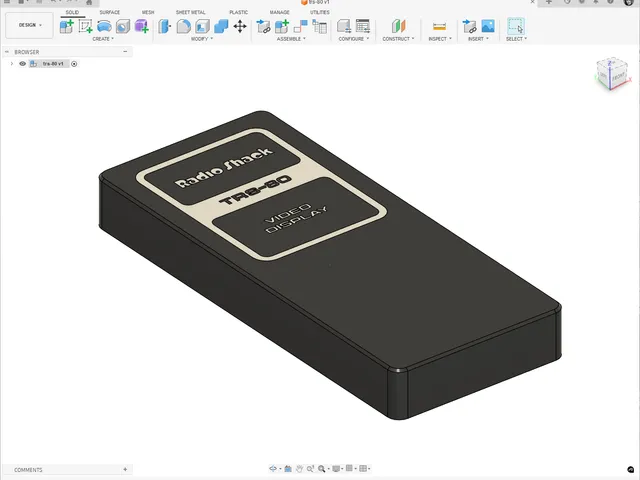
Task: Activate the Move/Copy arrows tool
Action: pyautogui.click(x=240, y=27)
